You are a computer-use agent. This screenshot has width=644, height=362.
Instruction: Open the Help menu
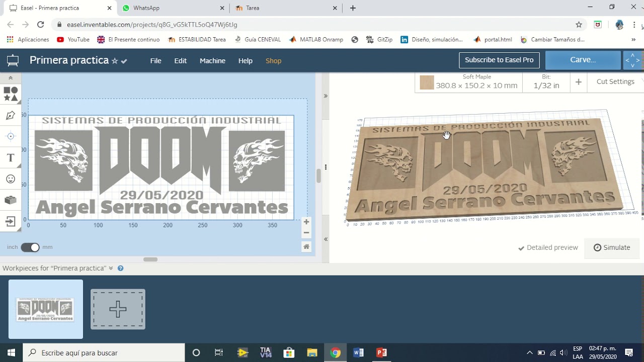(x=245, y=61)
